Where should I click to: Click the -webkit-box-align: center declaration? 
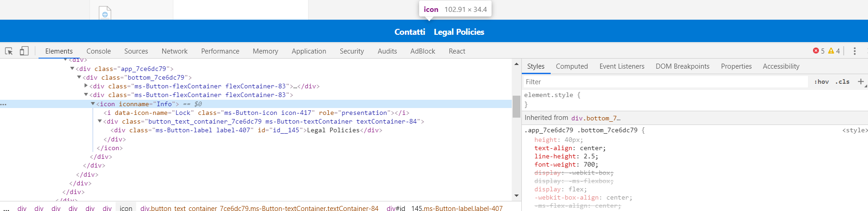pos(583,197)
